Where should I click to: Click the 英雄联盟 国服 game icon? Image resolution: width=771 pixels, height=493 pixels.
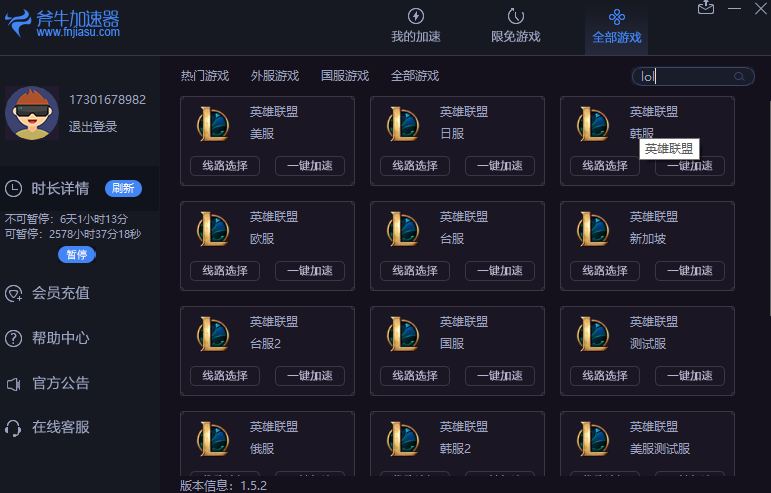tap(402, 334)
